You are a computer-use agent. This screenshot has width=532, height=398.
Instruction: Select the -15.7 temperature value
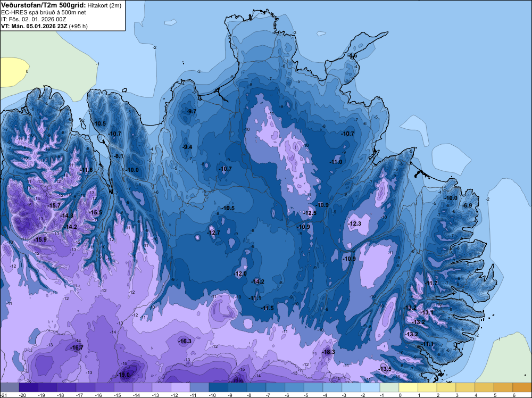point(54,205)
